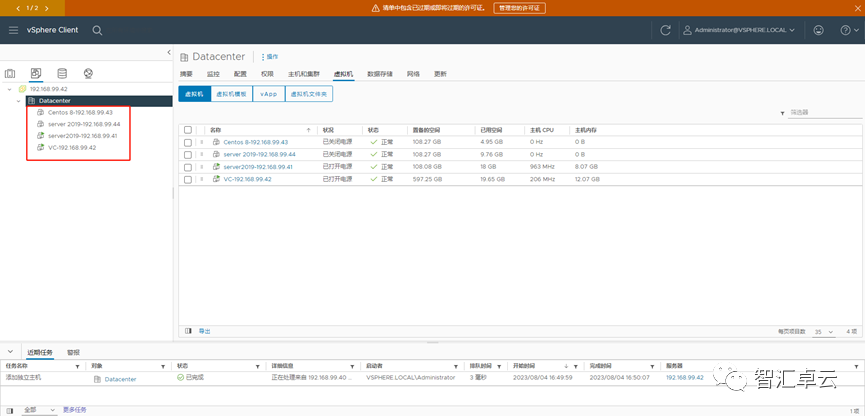
Task: Click the column chooser icon beside 导出
Action: [x=188, y=331]
